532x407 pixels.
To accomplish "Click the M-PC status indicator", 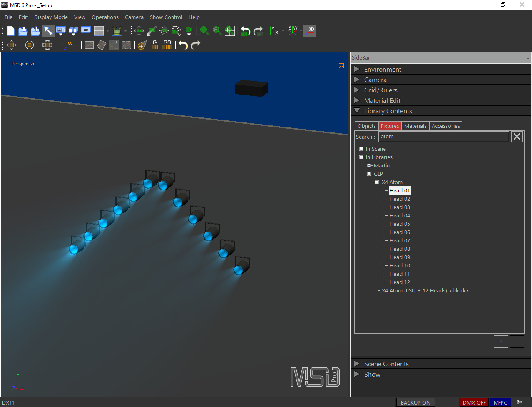I will (500, 402).
